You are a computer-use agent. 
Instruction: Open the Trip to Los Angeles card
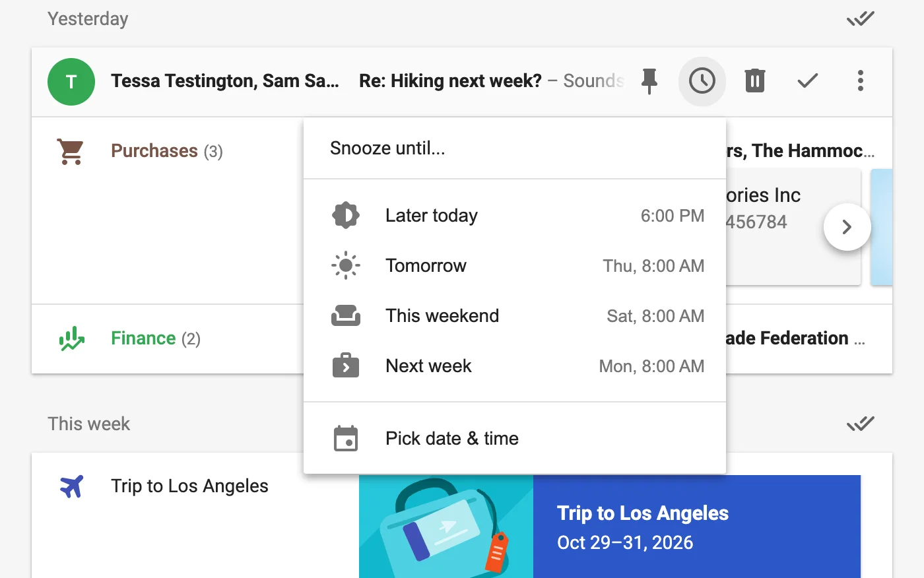[x=610, y=527]
